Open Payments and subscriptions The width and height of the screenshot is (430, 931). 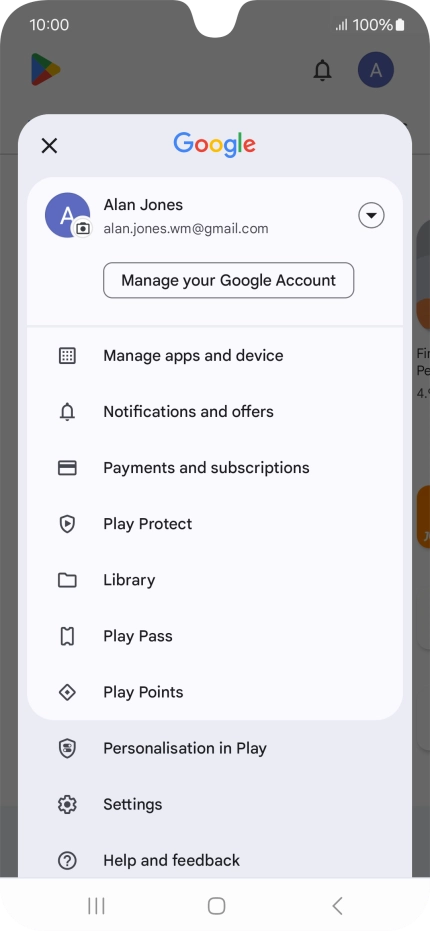coord(215,468)
